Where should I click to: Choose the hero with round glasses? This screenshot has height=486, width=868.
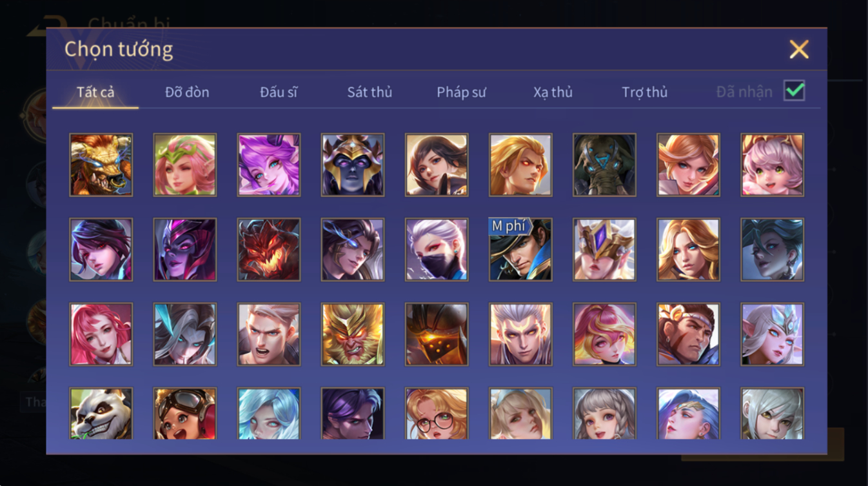437,414
